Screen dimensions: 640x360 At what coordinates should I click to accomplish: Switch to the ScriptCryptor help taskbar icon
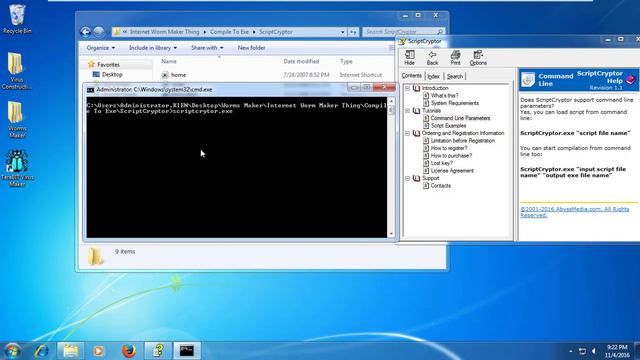pos(158,351)
